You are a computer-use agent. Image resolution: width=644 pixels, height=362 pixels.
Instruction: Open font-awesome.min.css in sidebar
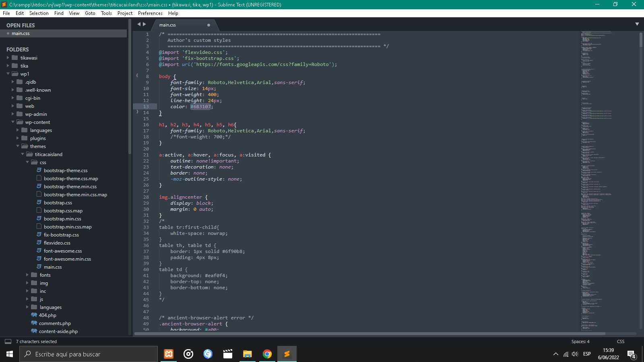(x=67, y=259)
